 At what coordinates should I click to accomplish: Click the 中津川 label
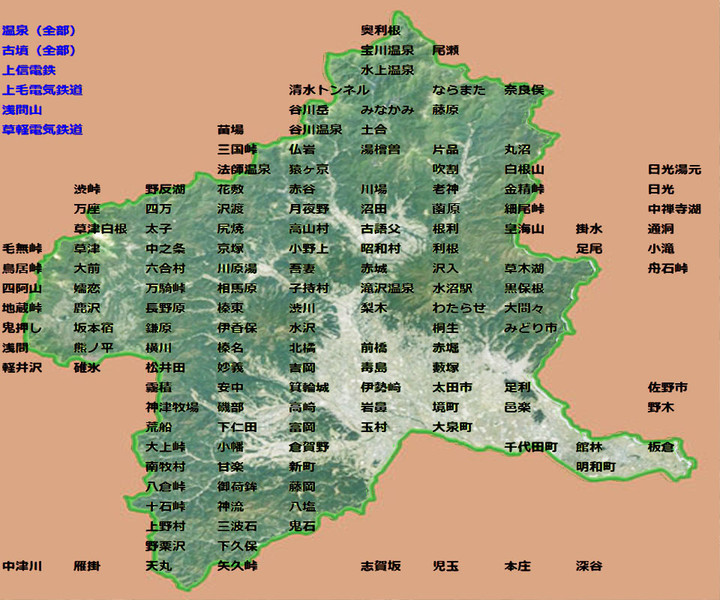[22, 566]
